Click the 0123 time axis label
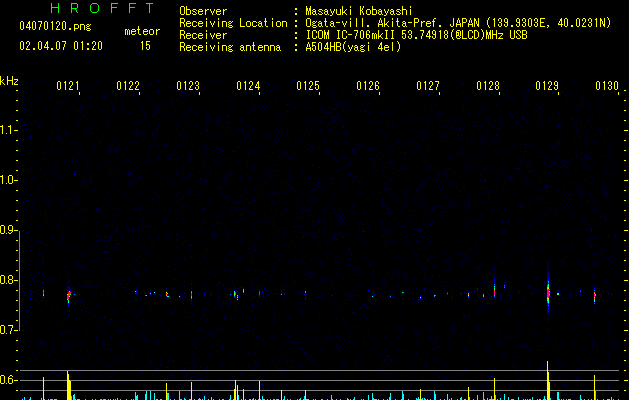The image size is (629, 400). [x=188, y=86]
